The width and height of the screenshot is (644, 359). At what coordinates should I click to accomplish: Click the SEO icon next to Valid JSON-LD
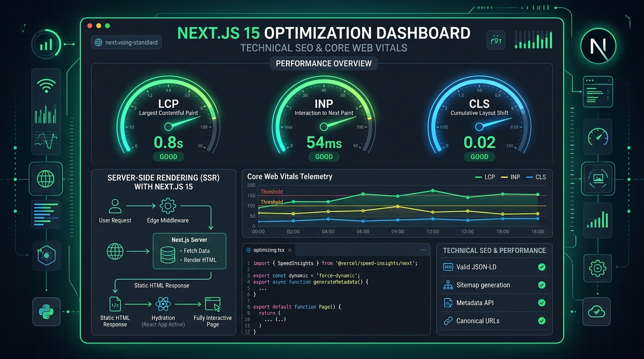point(447,267)
